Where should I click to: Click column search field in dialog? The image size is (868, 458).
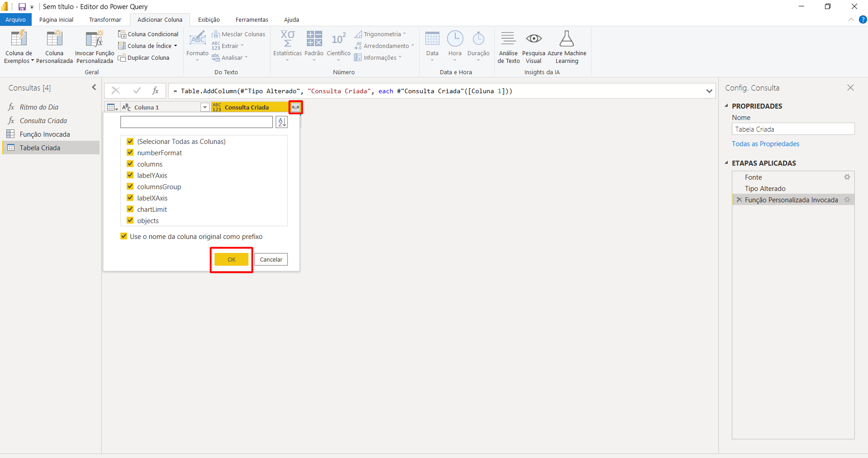[x=196, y=122]
